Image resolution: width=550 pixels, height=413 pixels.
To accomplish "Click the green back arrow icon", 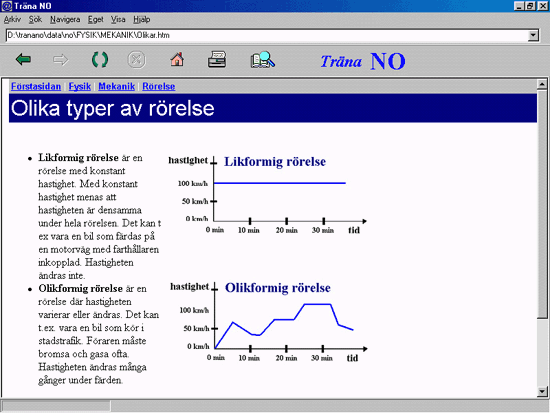I will point(24,60).
